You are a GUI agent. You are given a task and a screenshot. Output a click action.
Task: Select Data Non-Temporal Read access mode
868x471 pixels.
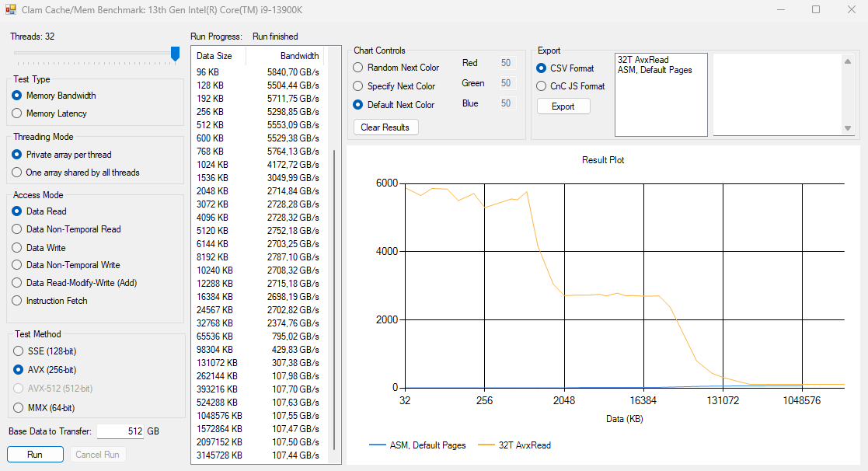click(66, 229)
